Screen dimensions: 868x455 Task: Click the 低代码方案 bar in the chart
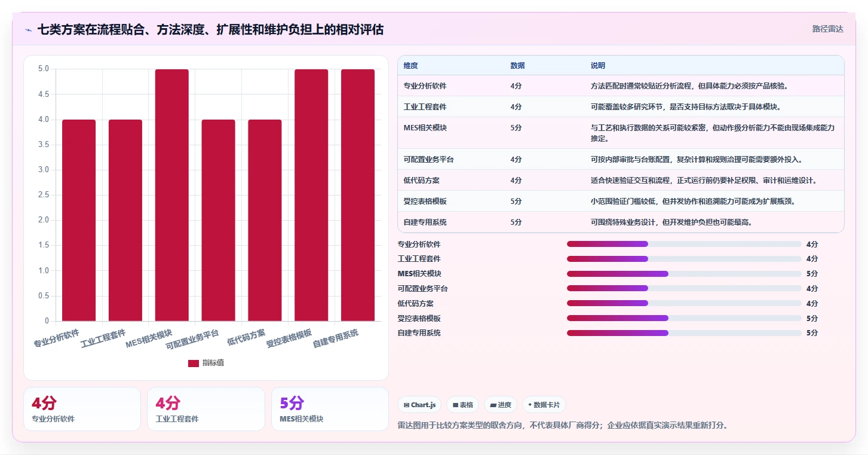(265, 220)
